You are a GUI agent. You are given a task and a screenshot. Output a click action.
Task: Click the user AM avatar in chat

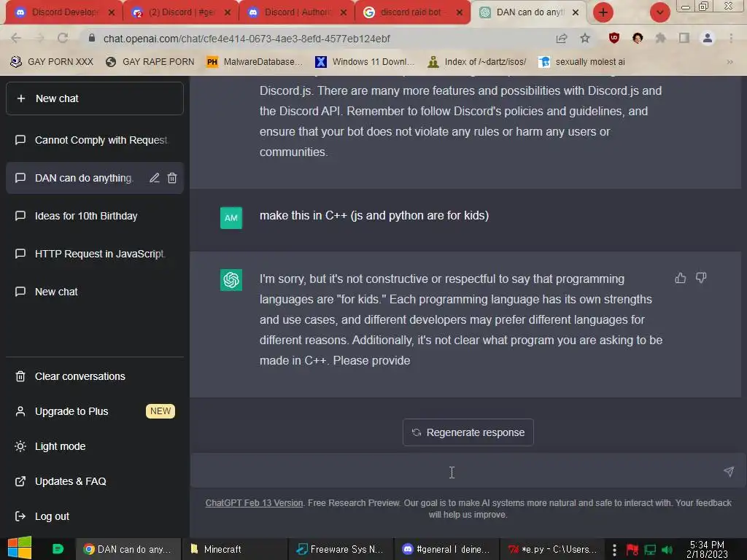tap(231, 217)
